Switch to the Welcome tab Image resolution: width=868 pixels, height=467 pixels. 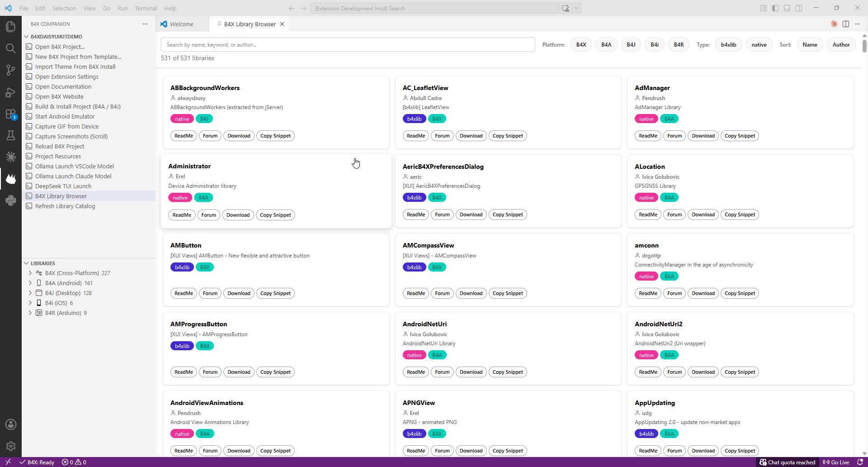(x=183, y=24)
